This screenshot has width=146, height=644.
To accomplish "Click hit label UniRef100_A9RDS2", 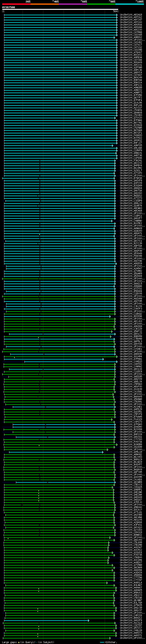I will point(131,37).
